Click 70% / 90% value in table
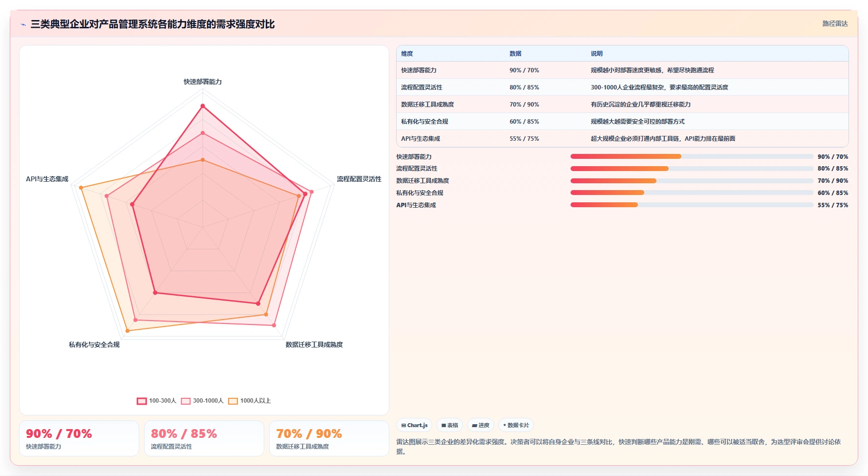 click(524, 105)
